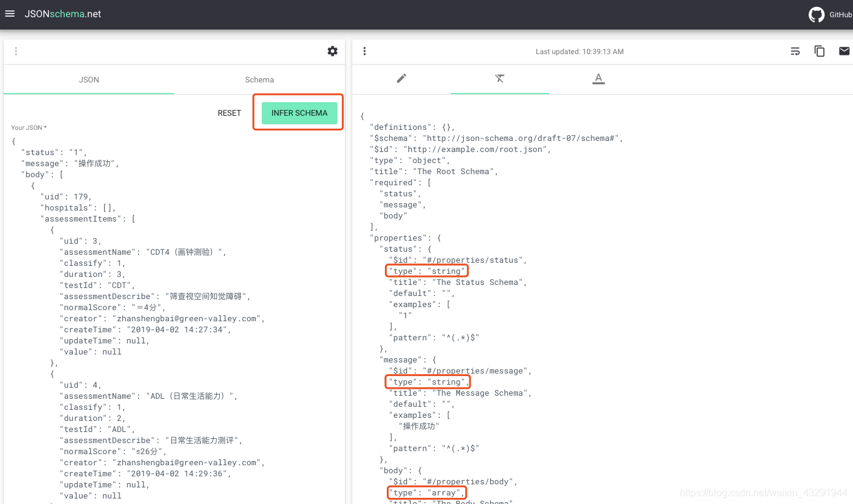Click the "required": [ line in schema
Image resolution: width=853 pixels, height=504 pixels.
pyautogui.click(x=400, y=183)
